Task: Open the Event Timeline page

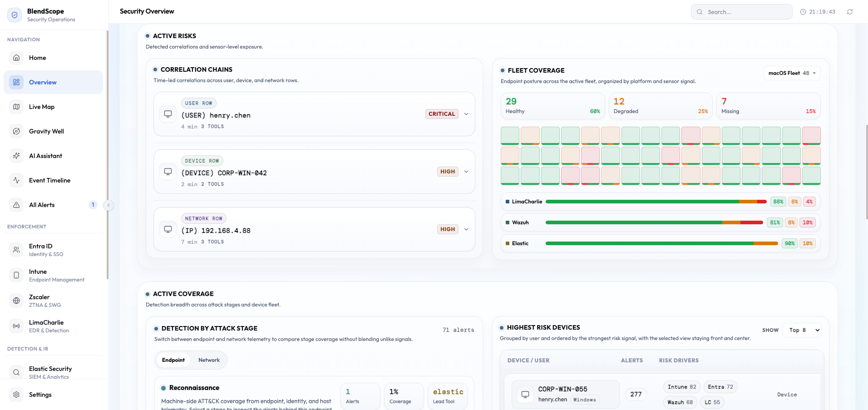Action: click(54, 180)
